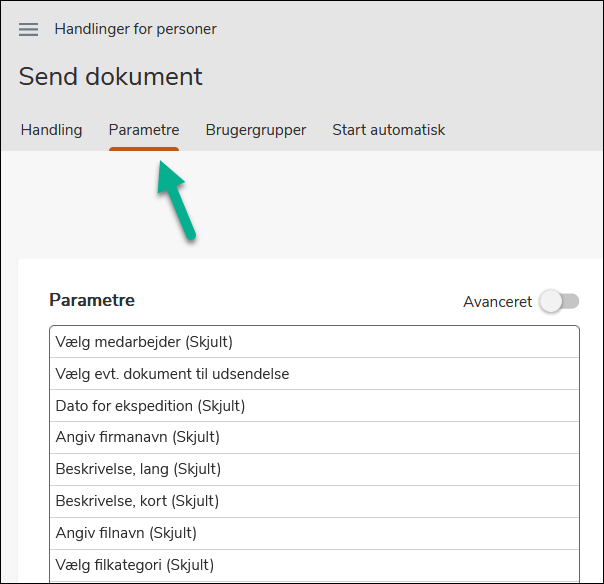604x584 pixels.
Task: Click the Avanceret label text
Action: [x=497, y=301]
